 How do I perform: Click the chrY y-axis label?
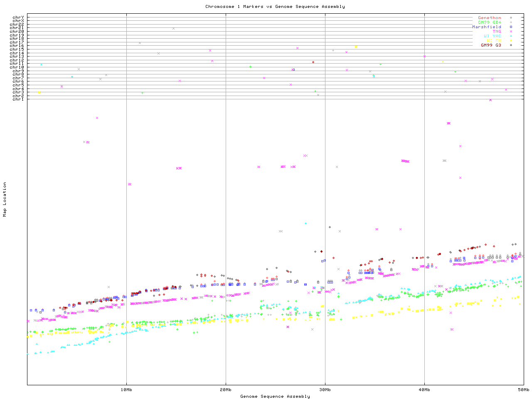pos(18,17)
